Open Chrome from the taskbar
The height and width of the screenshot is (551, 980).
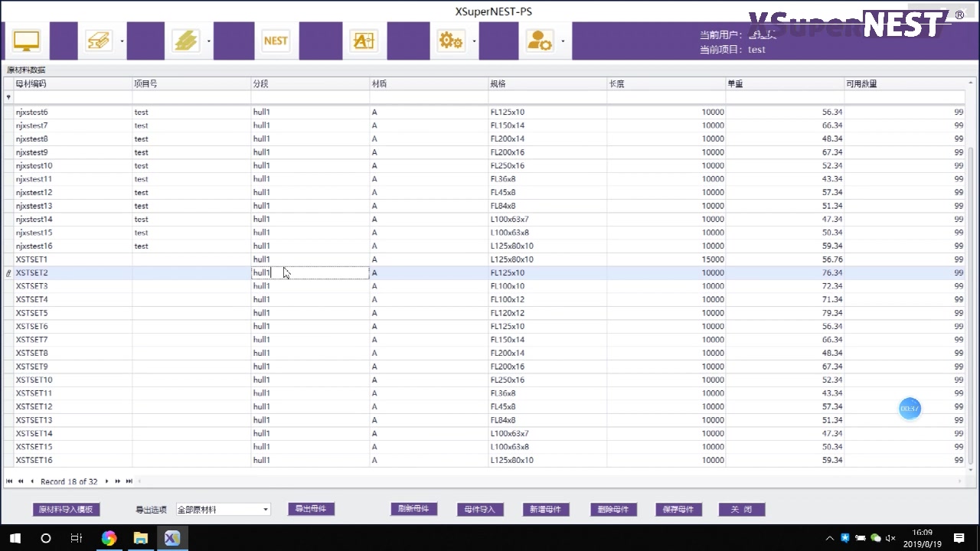tap(109, 539)
